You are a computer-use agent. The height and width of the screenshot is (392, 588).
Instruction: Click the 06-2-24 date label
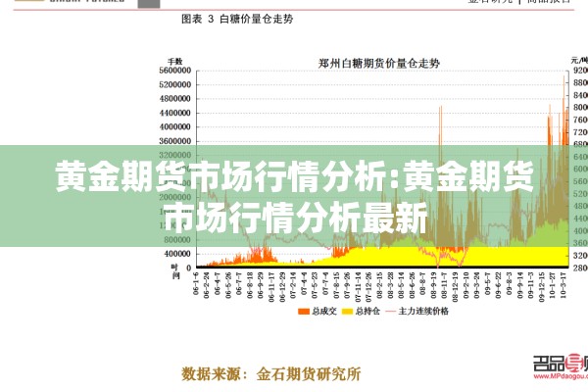point(206,285)
